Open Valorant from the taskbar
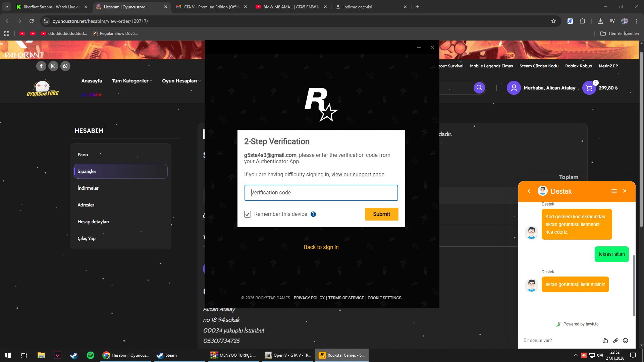 pos(58,355)
